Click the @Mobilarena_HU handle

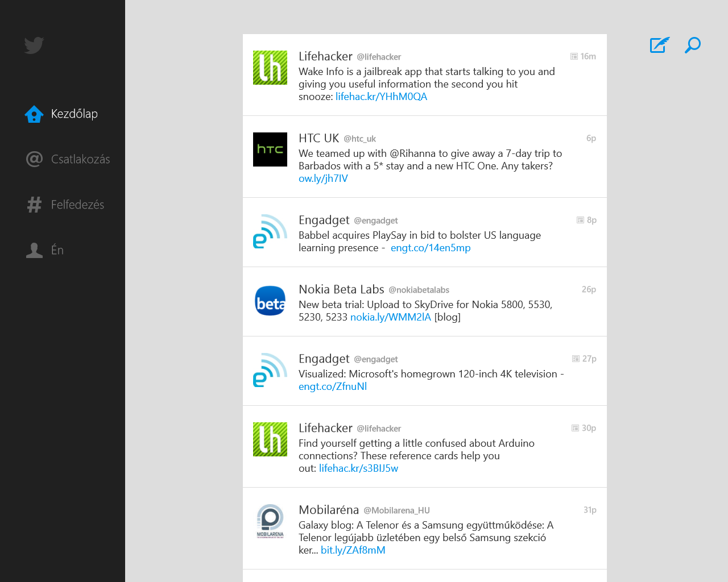tap(396, 510)
